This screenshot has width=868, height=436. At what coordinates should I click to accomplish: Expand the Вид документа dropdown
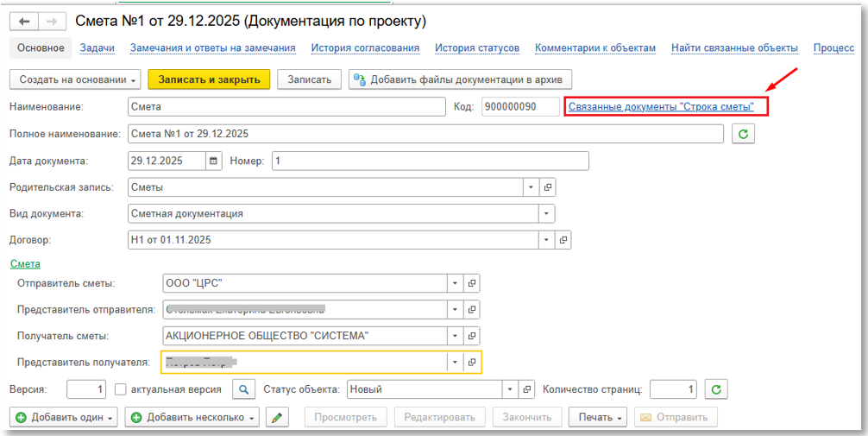546,213
